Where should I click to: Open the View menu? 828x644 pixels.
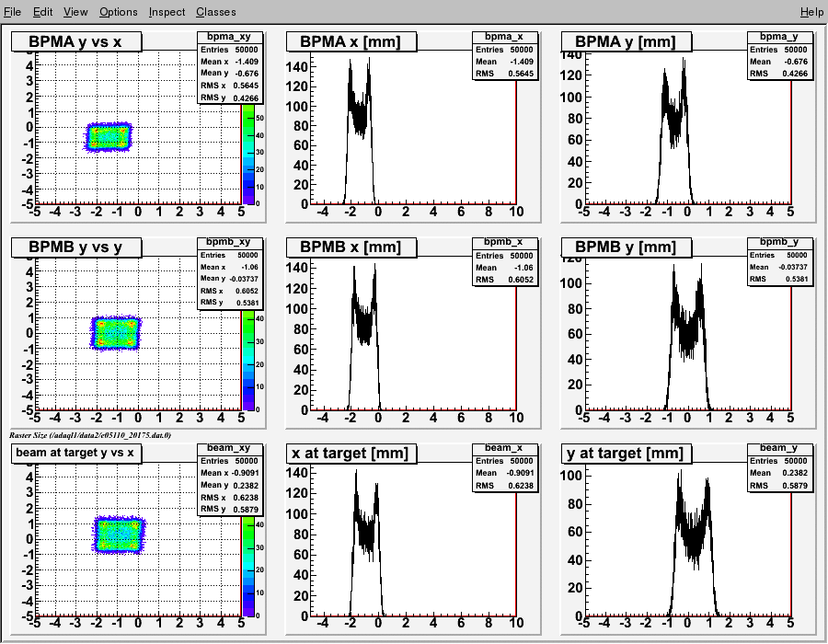[x=75, y=12]
